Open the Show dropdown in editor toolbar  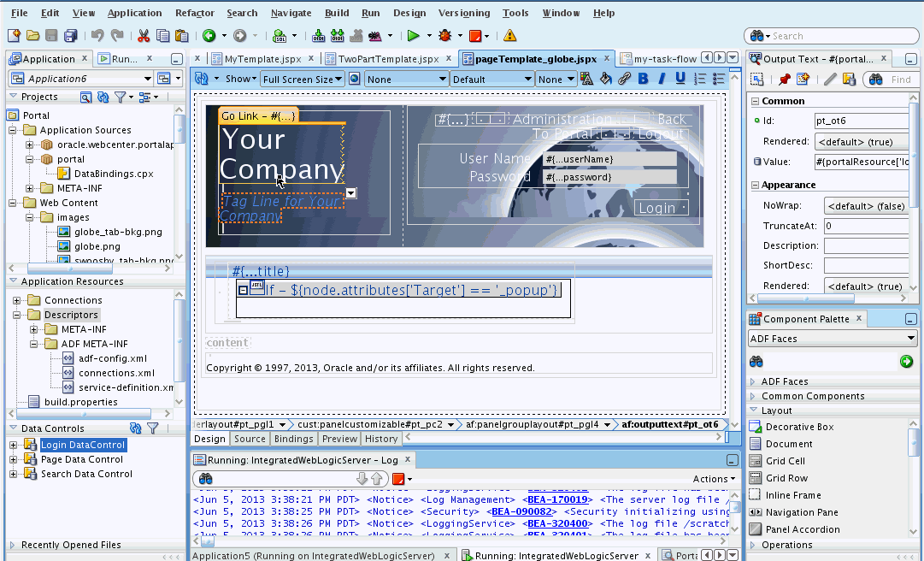tap(240, 79)
